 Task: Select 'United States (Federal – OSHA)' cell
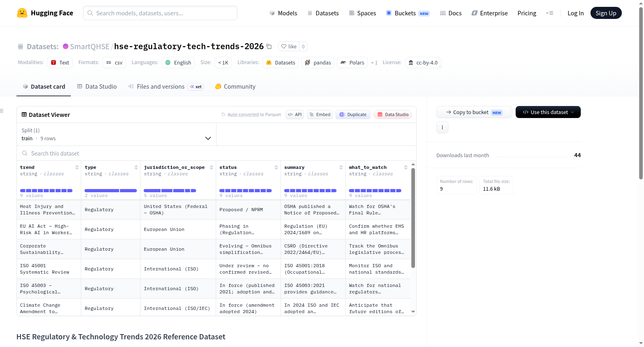(178, 210)
